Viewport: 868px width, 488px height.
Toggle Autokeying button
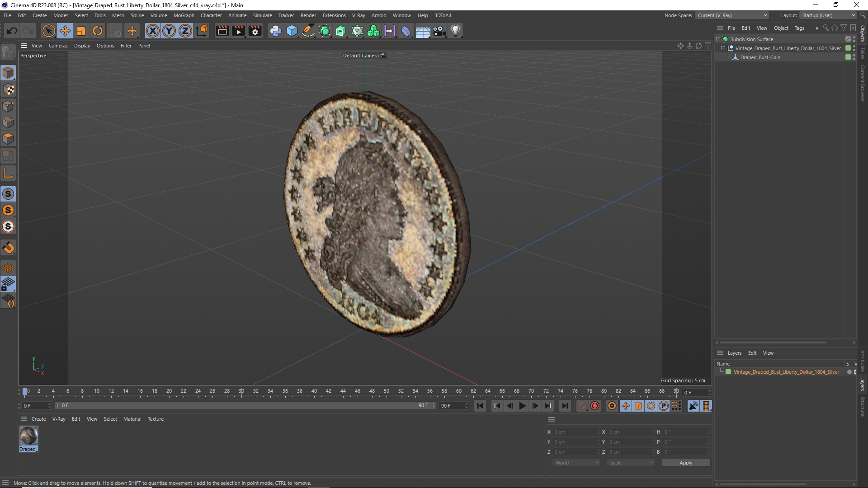pos(595,406)
